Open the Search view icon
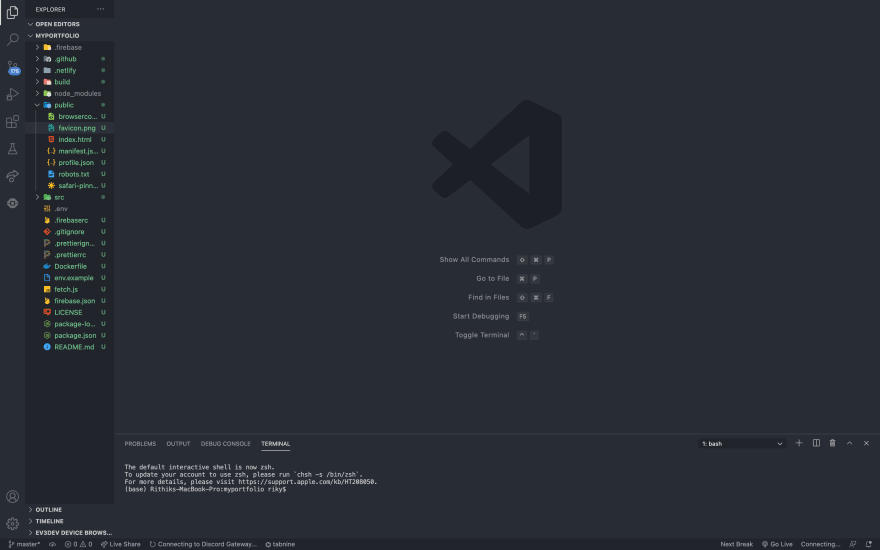The image size is (880, 550). click(x=12, y=39)
